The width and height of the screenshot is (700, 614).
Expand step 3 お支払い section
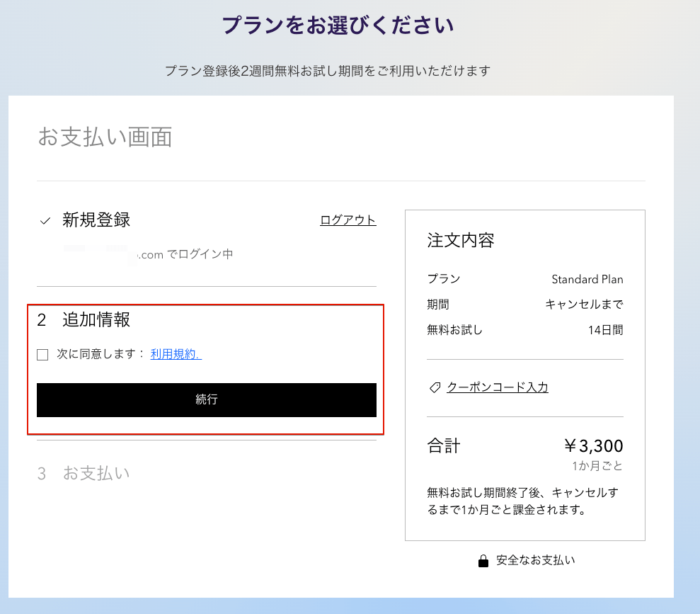click(96, 473)
